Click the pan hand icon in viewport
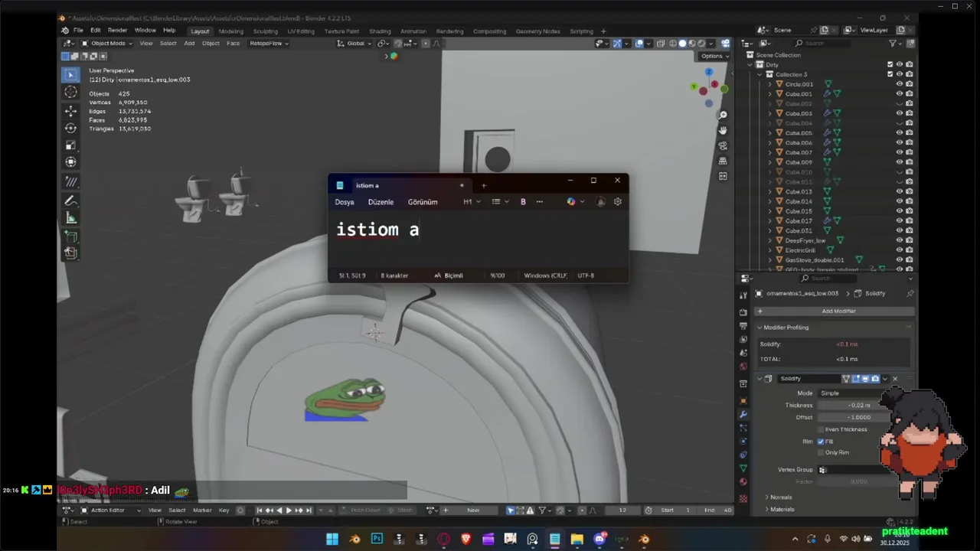Image resolution: width=980 pixels, height=551 pixels. pos(723,130)
